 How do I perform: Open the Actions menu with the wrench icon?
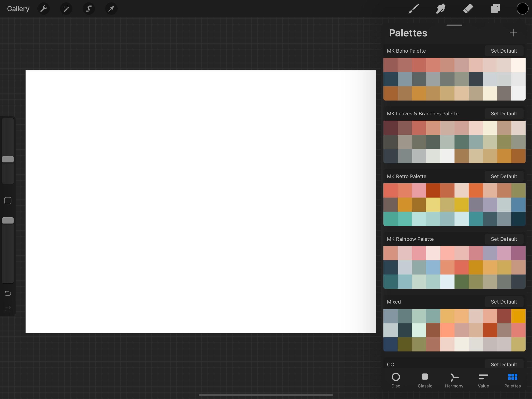click(44, 9)
